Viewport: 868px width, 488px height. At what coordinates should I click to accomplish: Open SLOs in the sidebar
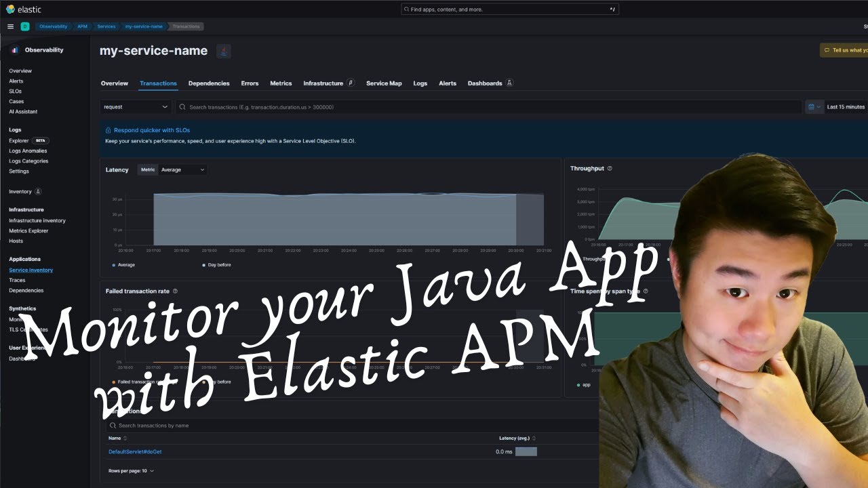(x=15, y=91)
